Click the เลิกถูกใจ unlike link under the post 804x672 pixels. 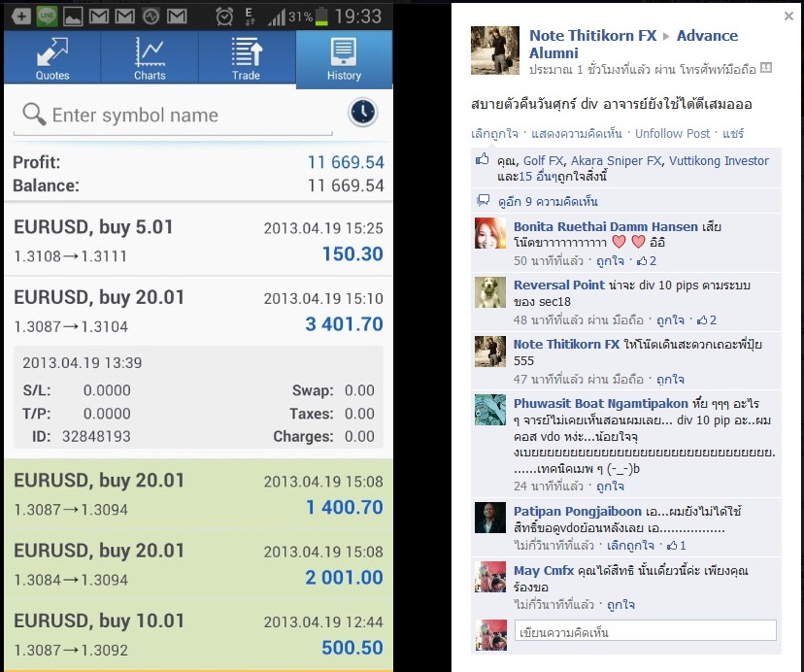[x=494, y=134]
